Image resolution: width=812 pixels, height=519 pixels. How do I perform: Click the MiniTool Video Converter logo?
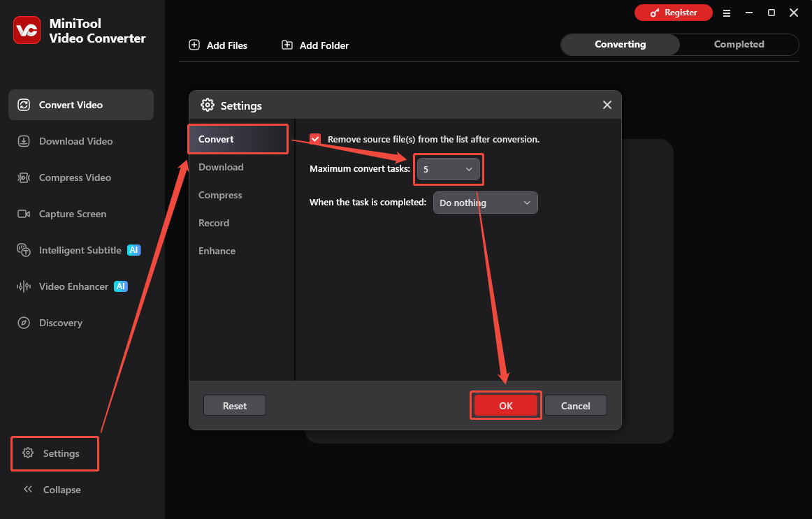click(27, 30)
